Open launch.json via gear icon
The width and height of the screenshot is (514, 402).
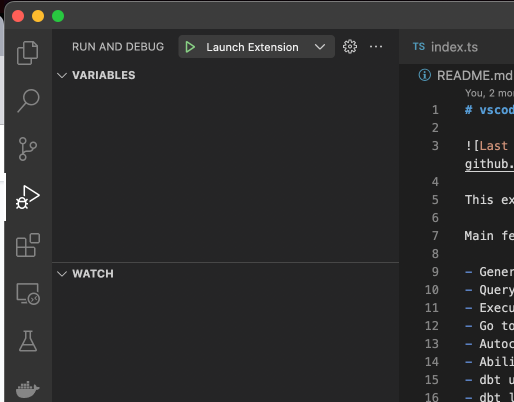350,47
